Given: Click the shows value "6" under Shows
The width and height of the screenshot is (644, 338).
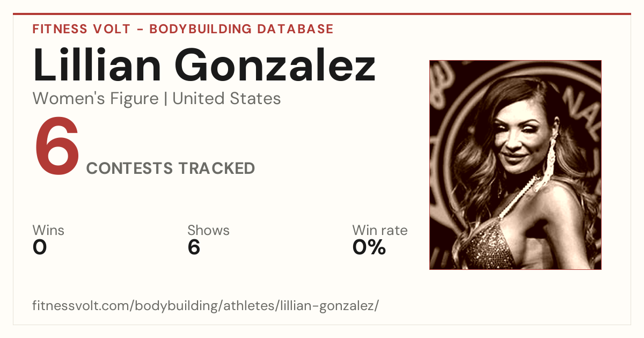Looking at the screenshot, I should click(194, 247).
